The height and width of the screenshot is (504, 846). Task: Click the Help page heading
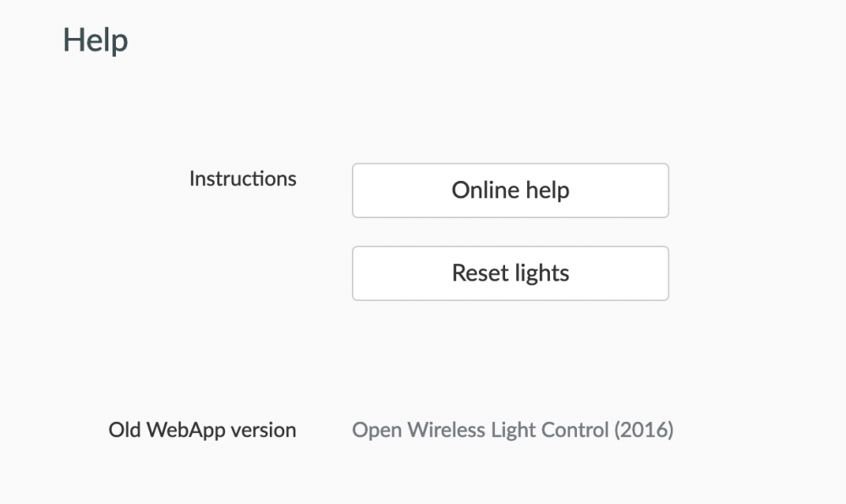(96, 40)
